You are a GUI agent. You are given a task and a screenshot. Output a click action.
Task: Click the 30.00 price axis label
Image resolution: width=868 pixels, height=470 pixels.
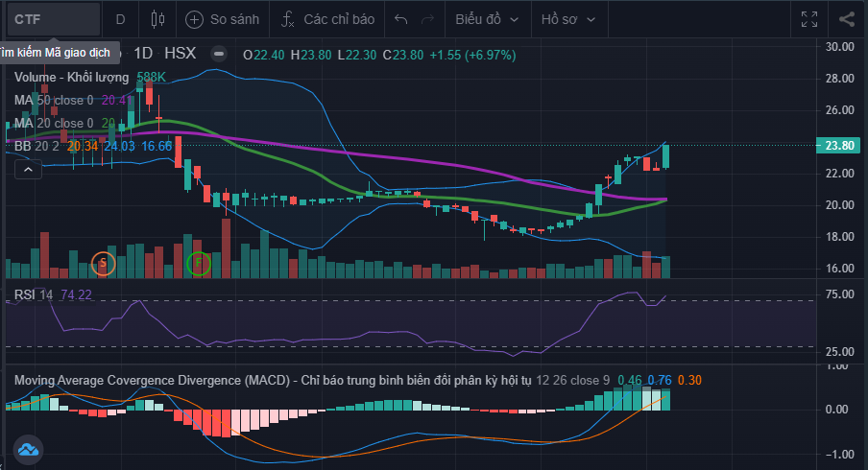839,47
